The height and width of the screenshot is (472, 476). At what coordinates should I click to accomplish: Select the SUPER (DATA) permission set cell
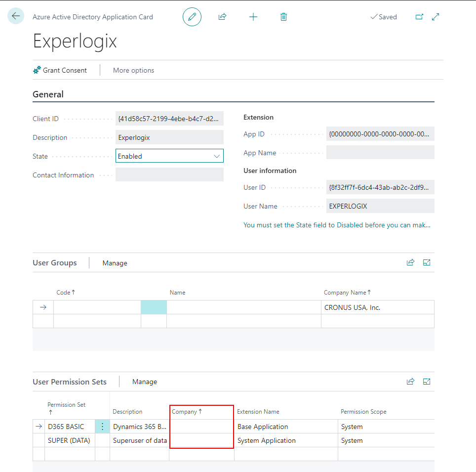[70, 440]
